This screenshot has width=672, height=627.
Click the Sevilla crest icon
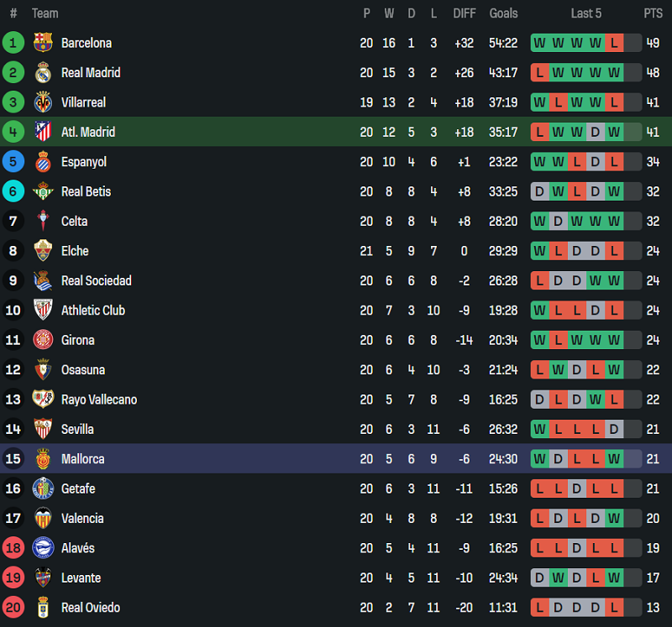pos(43,429)
